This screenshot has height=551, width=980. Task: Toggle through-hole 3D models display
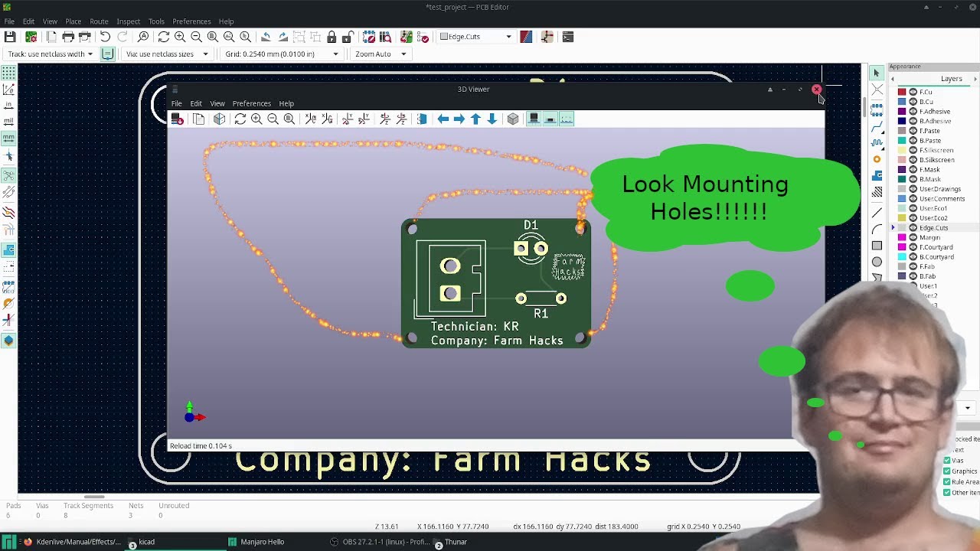pos(534,119)
